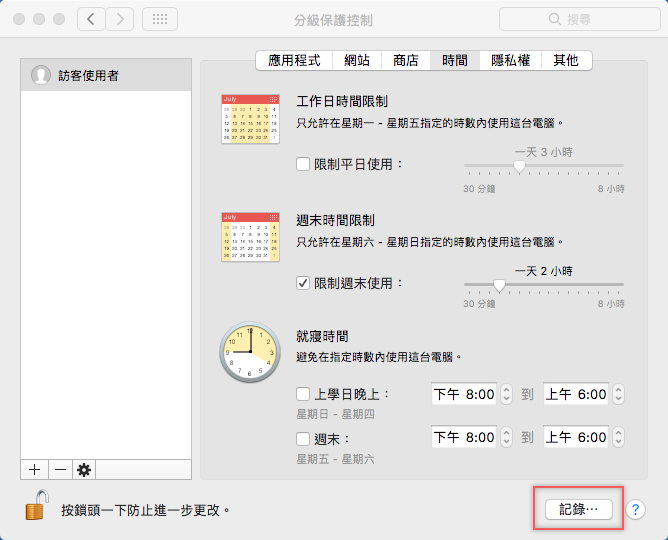Select 訪客使用者 in the user list
Viewport: 668px width, 540px height.
[x=106, y=75]
